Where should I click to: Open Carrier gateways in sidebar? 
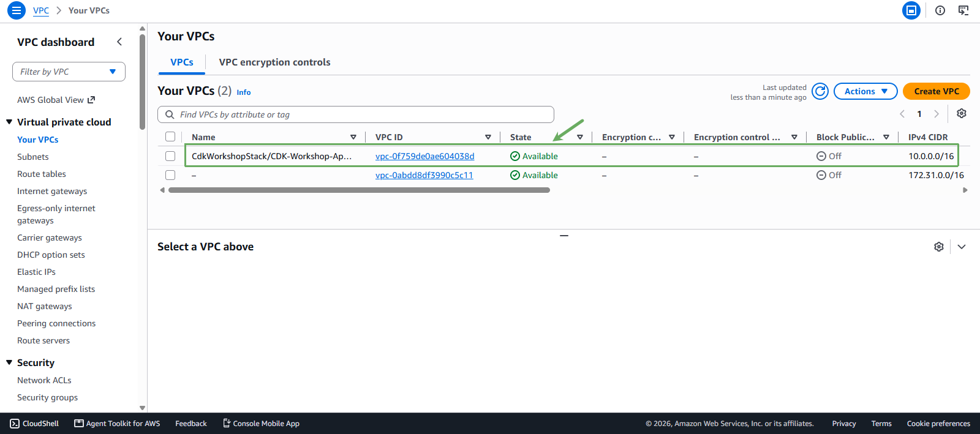[x=50, y=238]
